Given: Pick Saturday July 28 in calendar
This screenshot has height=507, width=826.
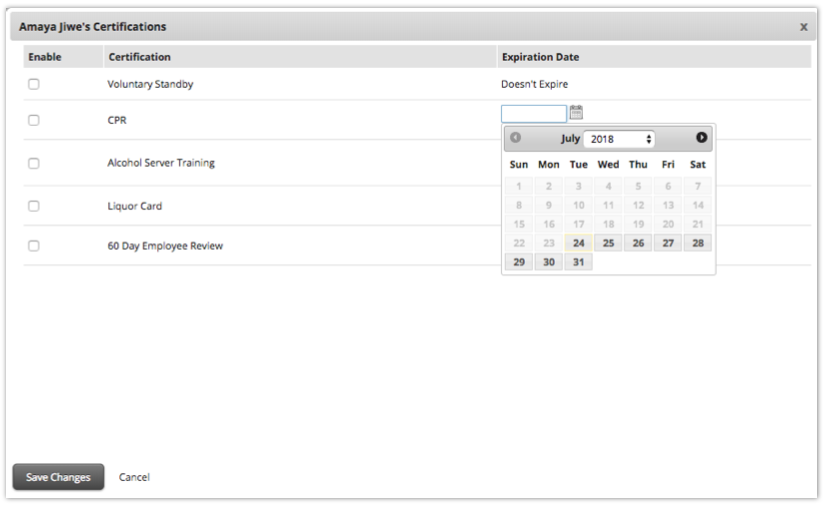Looking at the screenshot, I should click(698, 243).
